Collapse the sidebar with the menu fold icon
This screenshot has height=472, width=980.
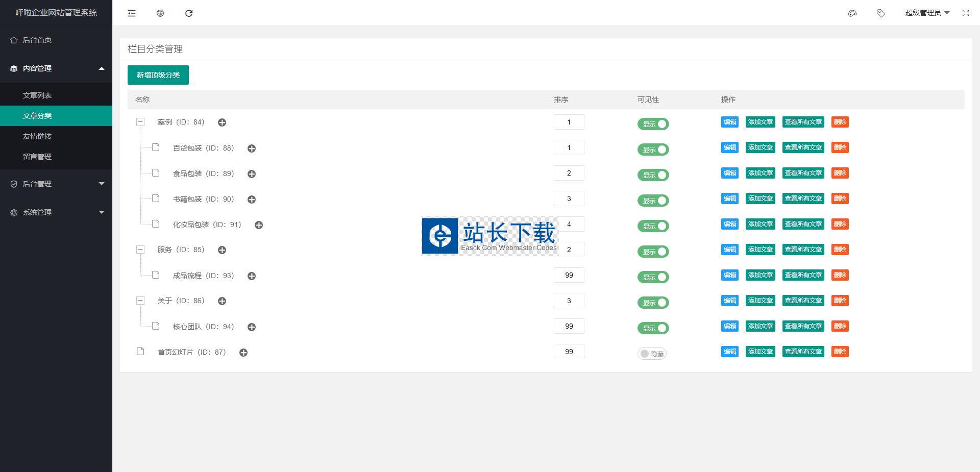[132, 13]
